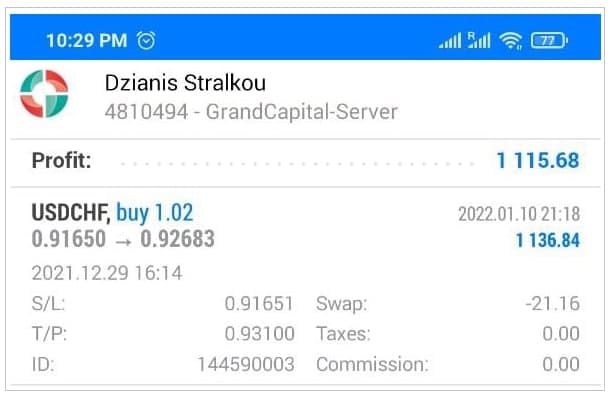Tap the buy 1.02 volume text
This screenshot has height=396, width=610.
[155, 213]
